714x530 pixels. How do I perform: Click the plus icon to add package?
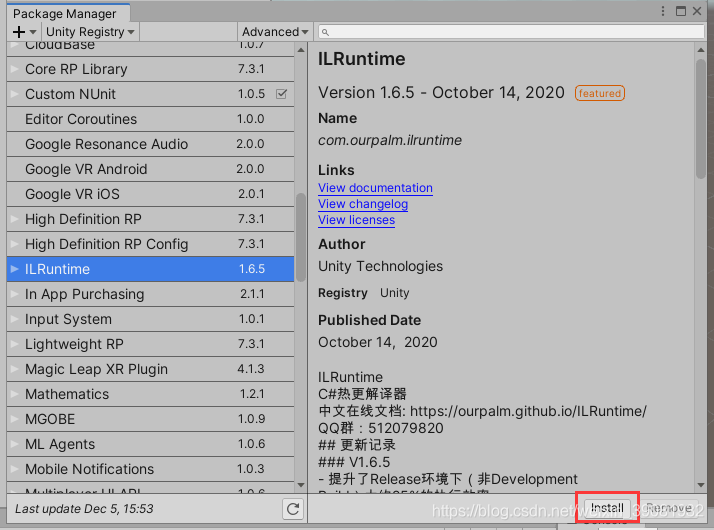pyautogui.click(x=19, y=32)
